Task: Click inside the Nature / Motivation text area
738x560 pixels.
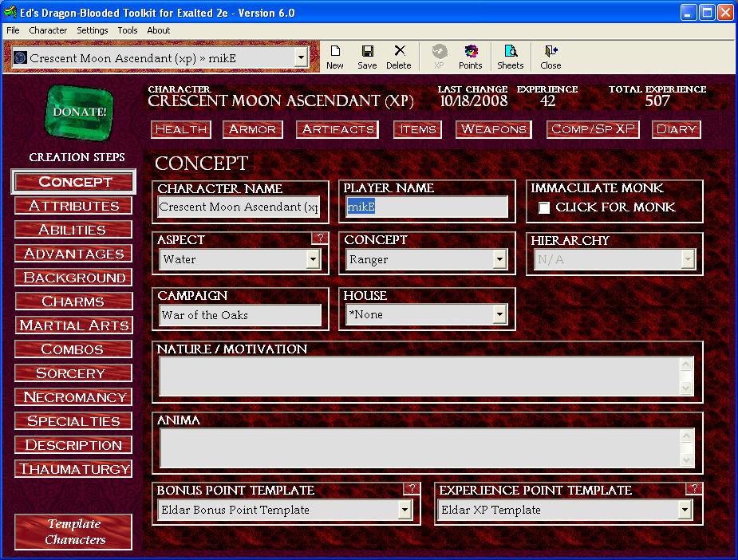Action: [420, 376]
